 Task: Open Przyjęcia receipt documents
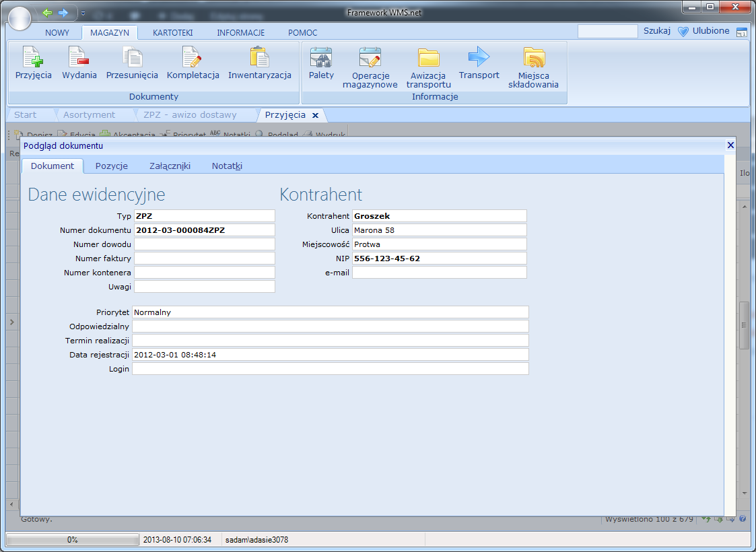pyautogui.click(x=33, y=64)
